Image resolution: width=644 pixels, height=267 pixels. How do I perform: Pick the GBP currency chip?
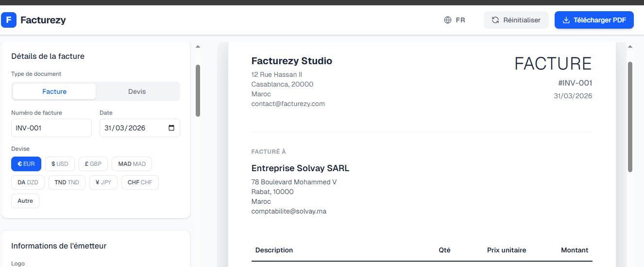(93, 164)
